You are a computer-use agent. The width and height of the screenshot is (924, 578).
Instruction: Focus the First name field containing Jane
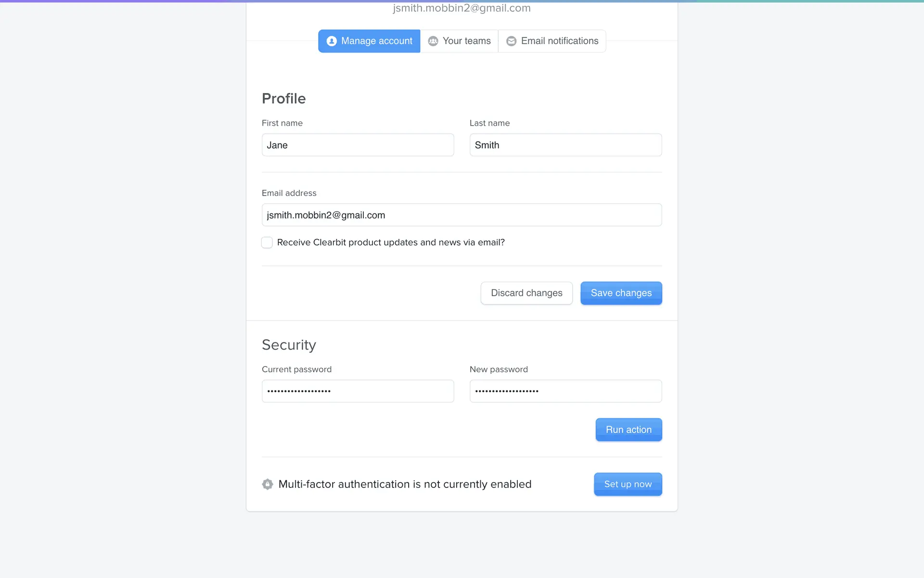coord(358,145)
